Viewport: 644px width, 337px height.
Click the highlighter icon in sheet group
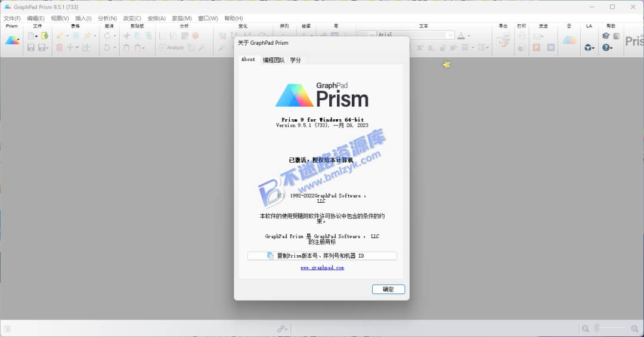point(60,36)
